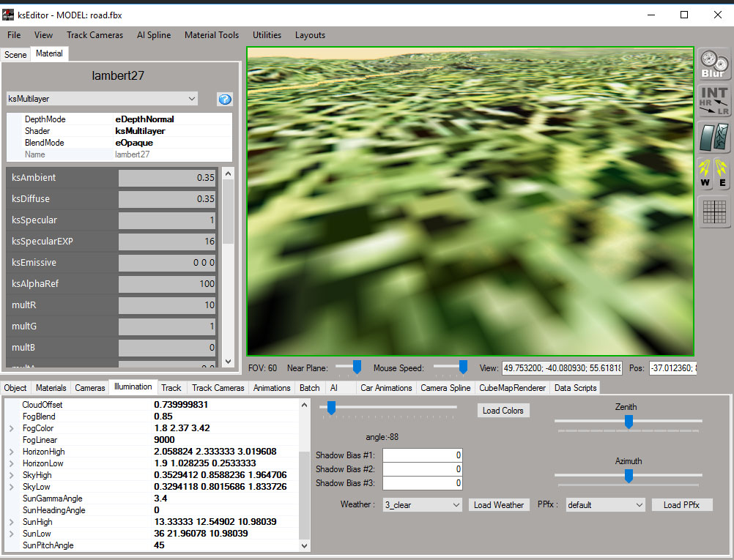
Task: Select the SunPitchAngle value 45
Action: (159, 545)
